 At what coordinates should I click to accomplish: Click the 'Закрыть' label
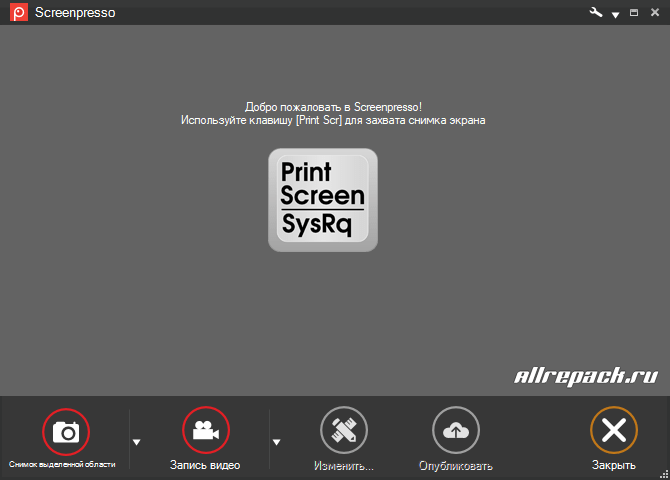tap(614, 465)
